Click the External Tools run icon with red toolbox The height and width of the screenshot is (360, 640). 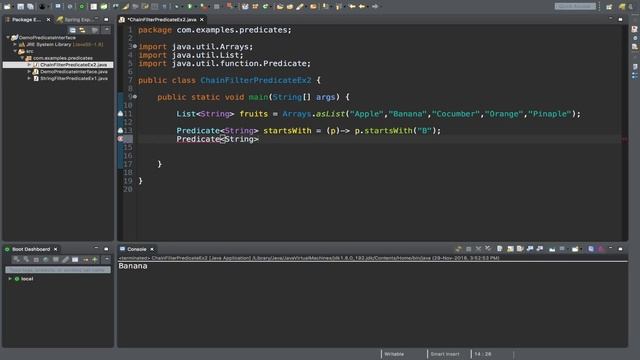(204, 6)
